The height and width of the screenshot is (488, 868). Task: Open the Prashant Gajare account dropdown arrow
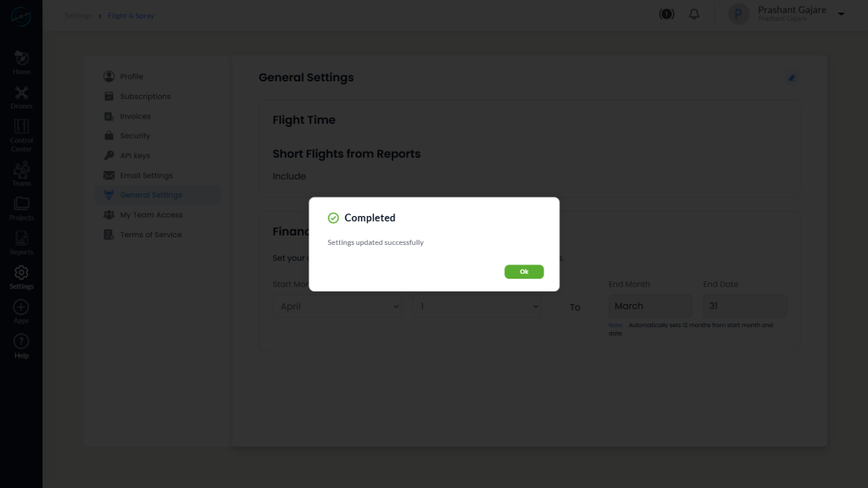pyautogui.click(x=841, y=14)
